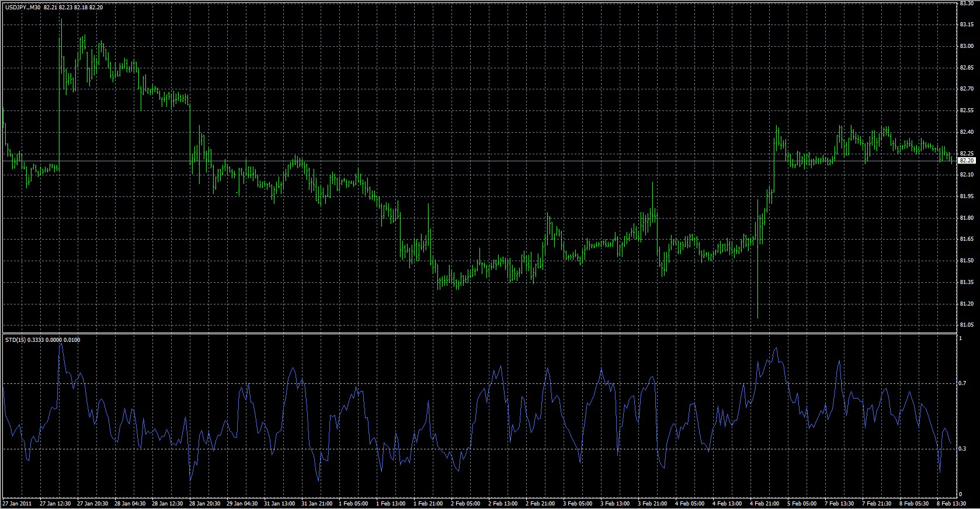Image resolution: width=980 pixels, height=509 pixels.
Task: Click the 31 Jan 13:00 time label
Action: (x=280, y=503)
